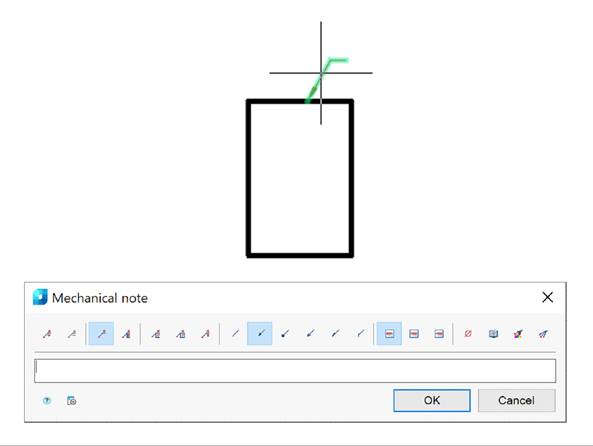The height and width of the screenshot is (446, 593).
Task: Click the last blue arrow icon in the toolbar
Action: (543, 334)
